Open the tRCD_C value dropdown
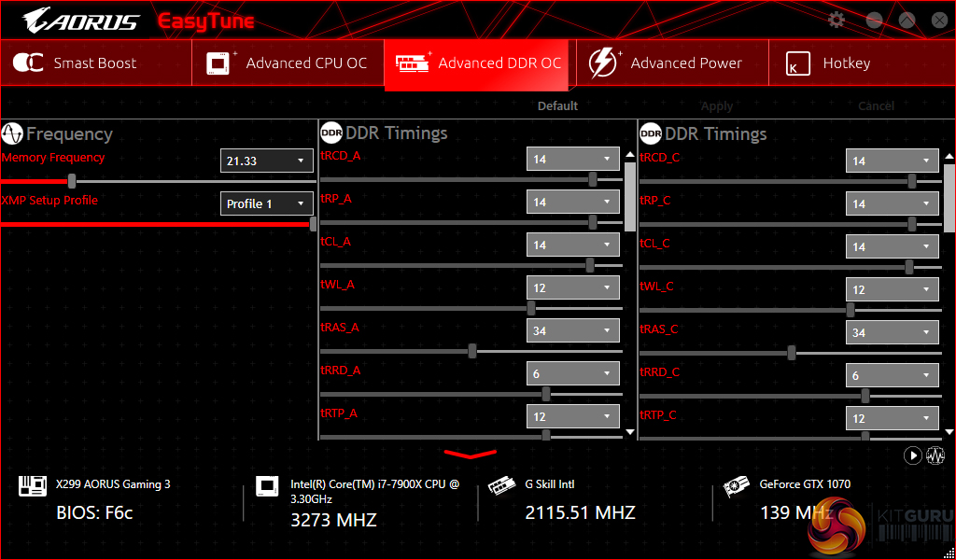 click(x=892, y=161)
